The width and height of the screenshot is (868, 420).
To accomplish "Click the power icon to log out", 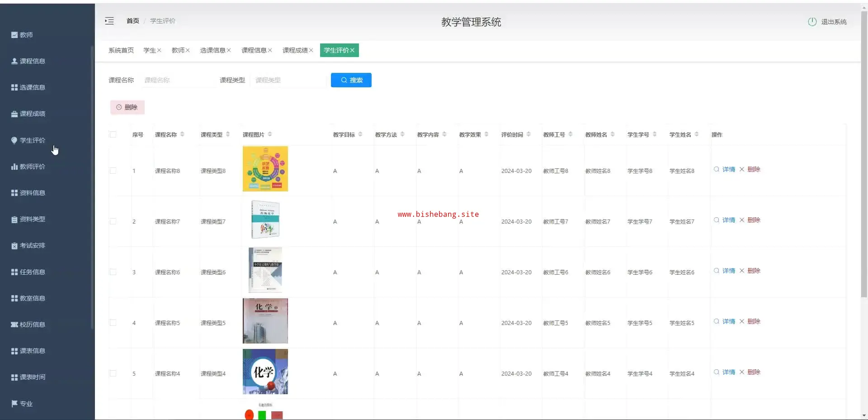I will (812, 22).
